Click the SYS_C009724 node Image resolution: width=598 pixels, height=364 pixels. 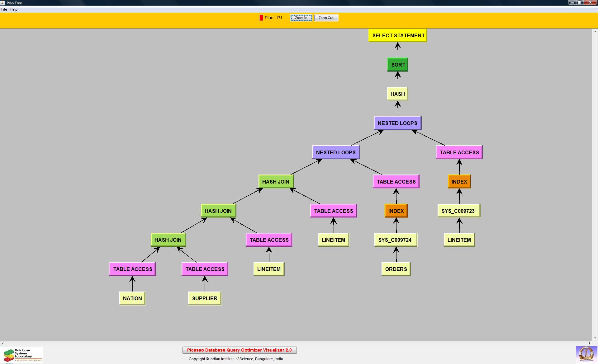point(395,240)
